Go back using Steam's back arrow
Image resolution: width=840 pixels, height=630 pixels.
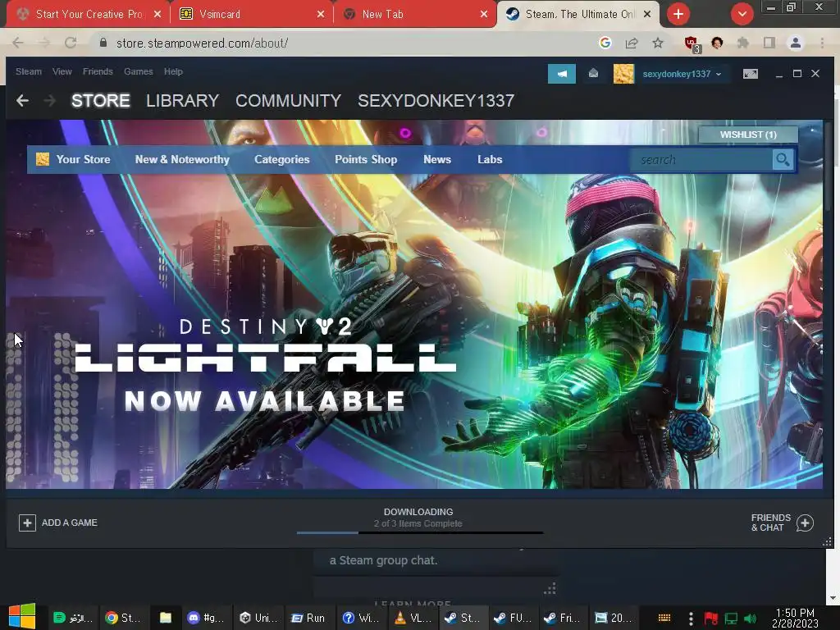[x=22, y=101]
